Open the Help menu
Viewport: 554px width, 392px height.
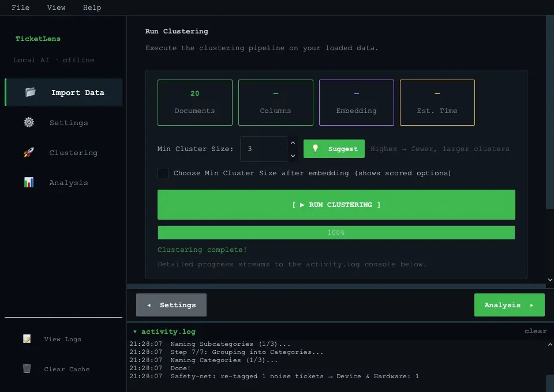click(x=92, y=7)
